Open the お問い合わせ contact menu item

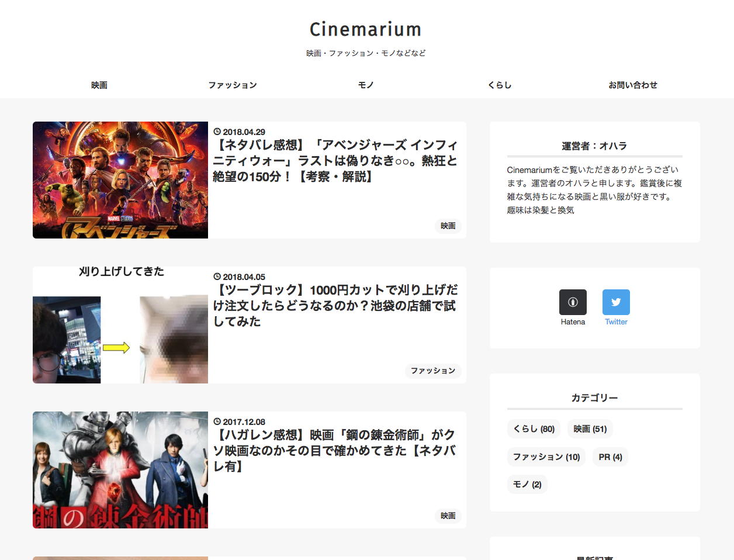click(x=633, y=85)
